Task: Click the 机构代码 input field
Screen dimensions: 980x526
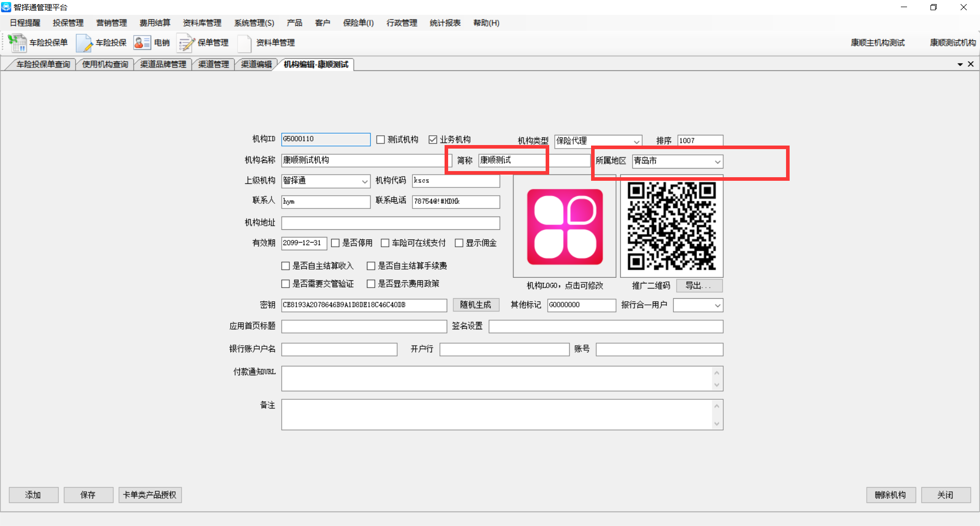Action: coord(456,181)
